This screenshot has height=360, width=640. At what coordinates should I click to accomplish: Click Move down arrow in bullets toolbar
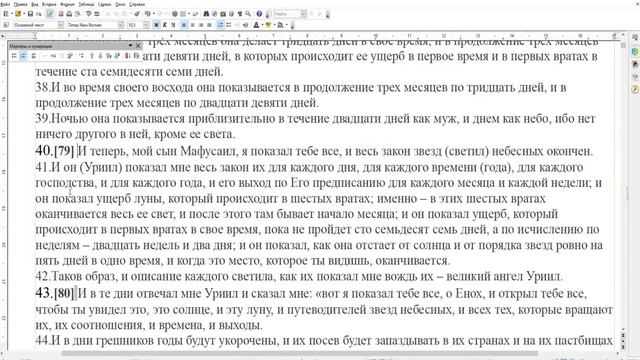[100, 56]
